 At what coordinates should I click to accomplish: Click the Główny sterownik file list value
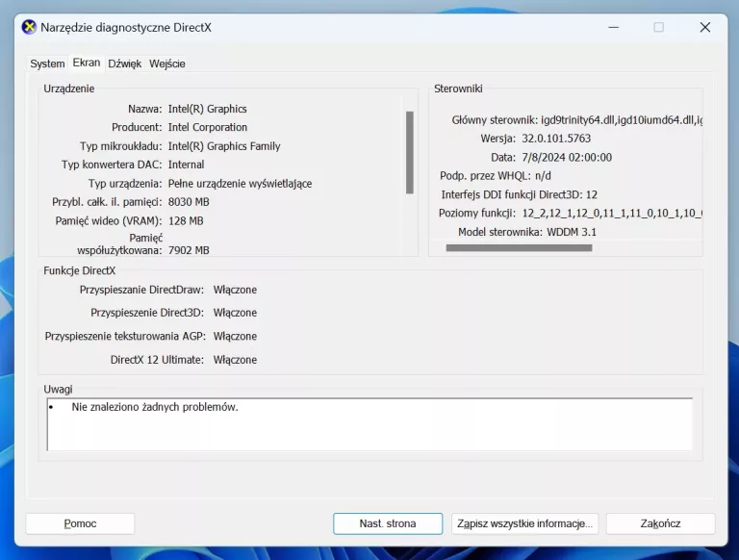(621, 120)
